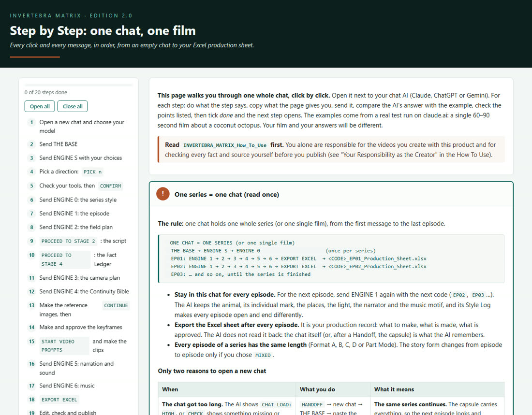
Task: Go to step 10 the Fact Ledger
Action: tap(79, 259)
